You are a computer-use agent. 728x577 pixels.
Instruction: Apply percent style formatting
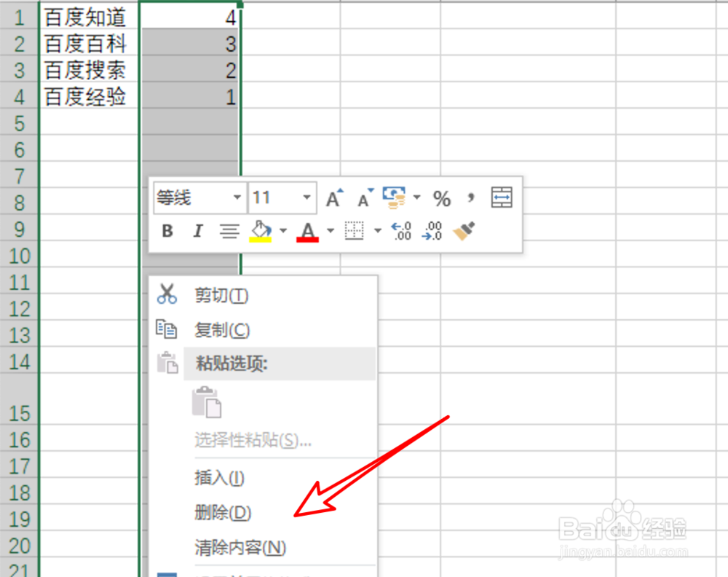point(442,199)
